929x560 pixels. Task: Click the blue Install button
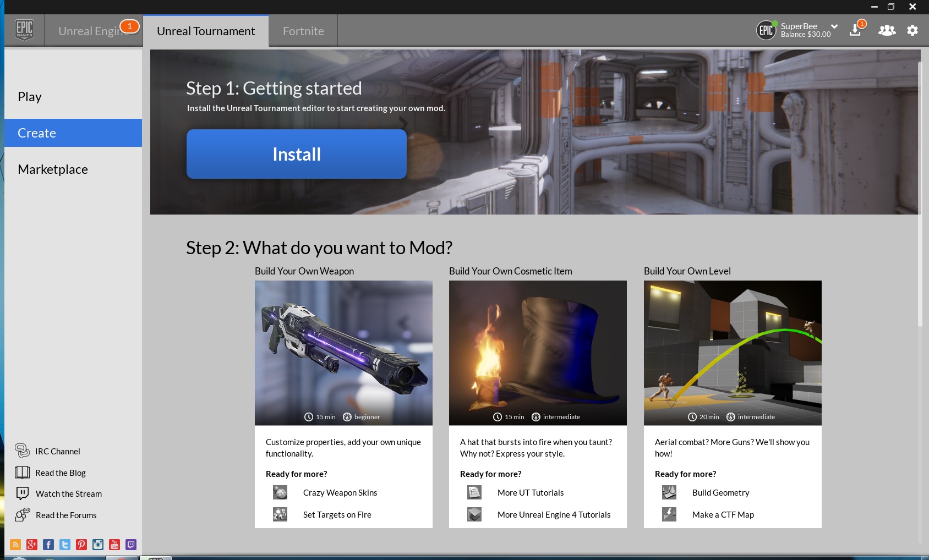[297, 154]
